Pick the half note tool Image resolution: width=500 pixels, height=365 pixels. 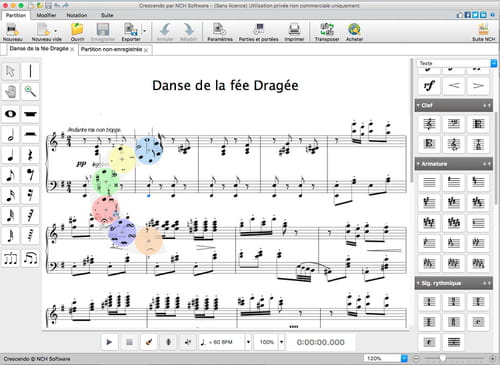pyautogui.click(x=11, y=134)
